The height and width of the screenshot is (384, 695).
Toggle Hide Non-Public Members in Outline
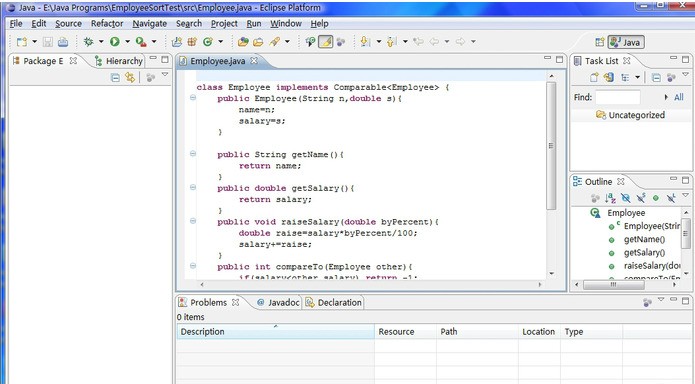(656, 198)
